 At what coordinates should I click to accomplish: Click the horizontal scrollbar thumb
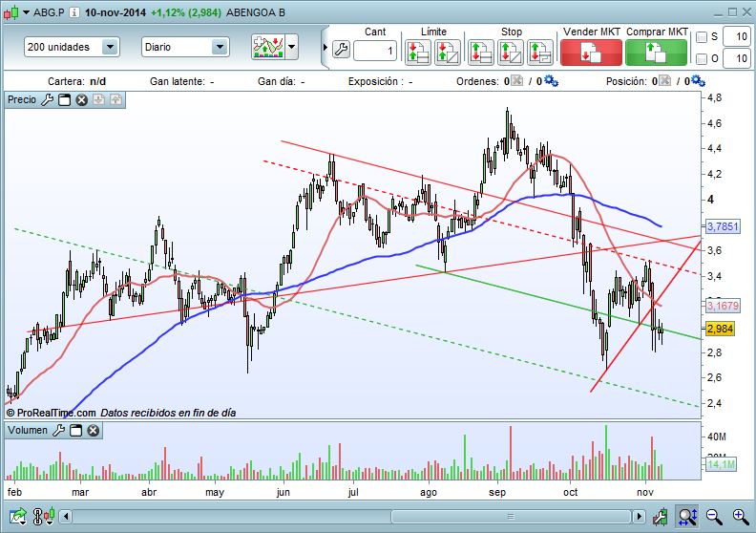(511, 517)
